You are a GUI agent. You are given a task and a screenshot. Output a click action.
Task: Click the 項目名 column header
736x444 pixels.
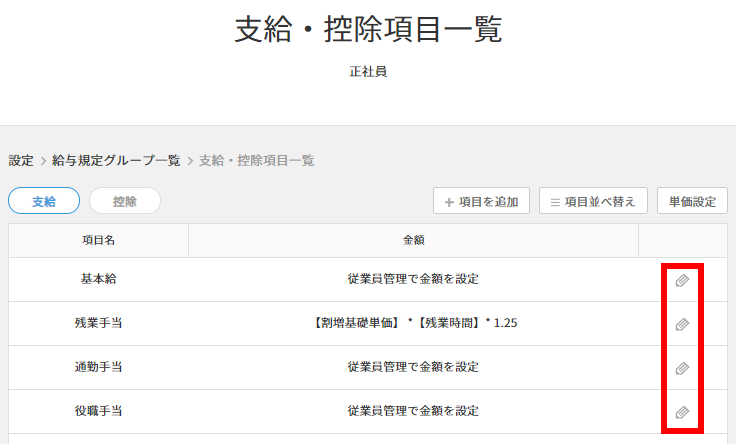[99, 240]
